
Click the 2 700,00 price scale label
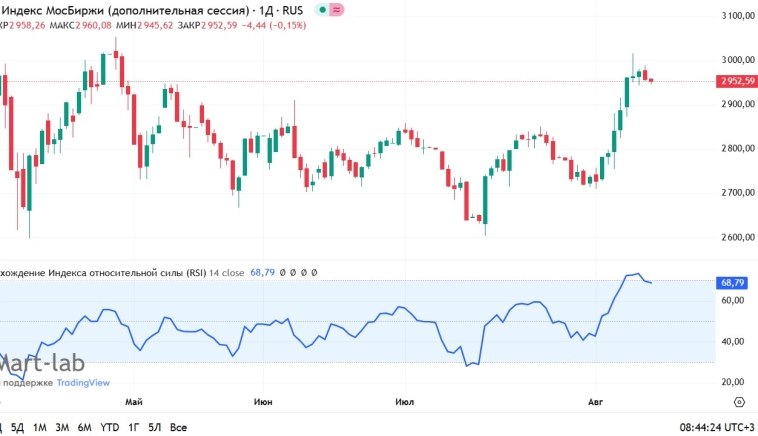pyautogui.click(x=738, y=192)
